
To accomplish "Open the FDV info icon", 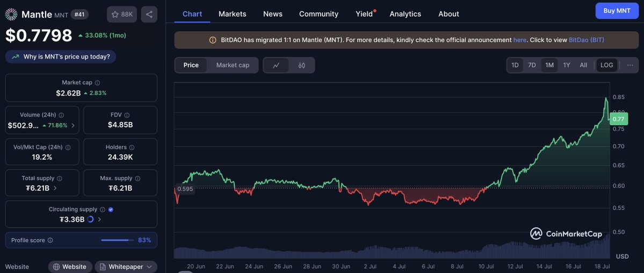I will pyautogui.click(x=127, y=115).
